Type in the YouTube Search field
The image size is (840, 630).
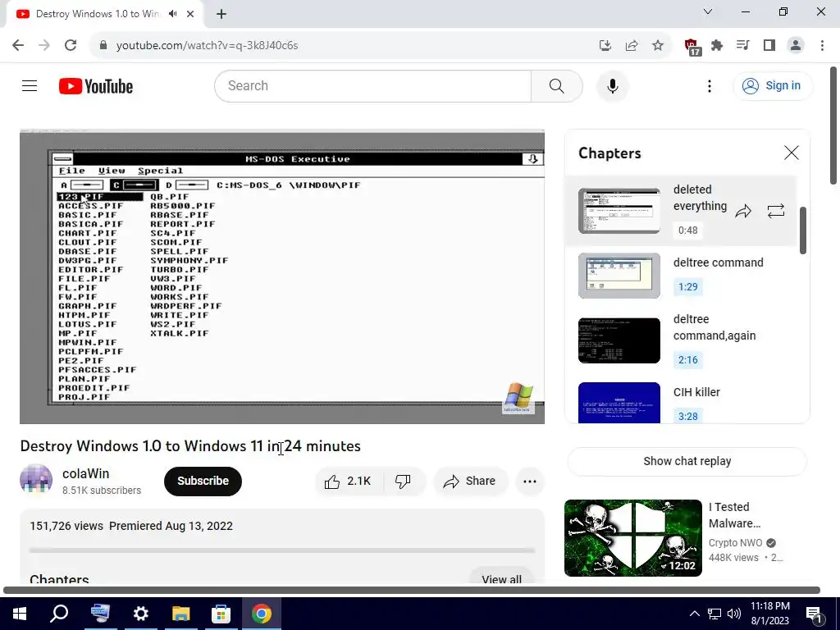click(373, 85)
